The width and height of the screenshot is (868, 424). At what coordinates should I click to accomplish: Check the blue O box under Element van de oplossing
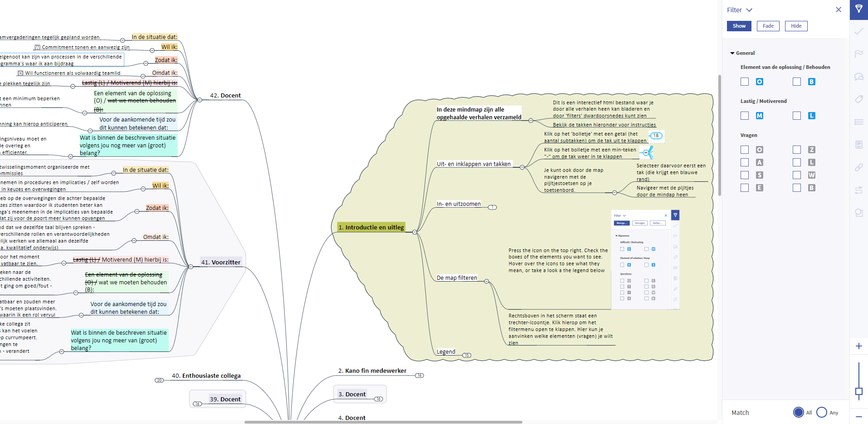[745, 82]
